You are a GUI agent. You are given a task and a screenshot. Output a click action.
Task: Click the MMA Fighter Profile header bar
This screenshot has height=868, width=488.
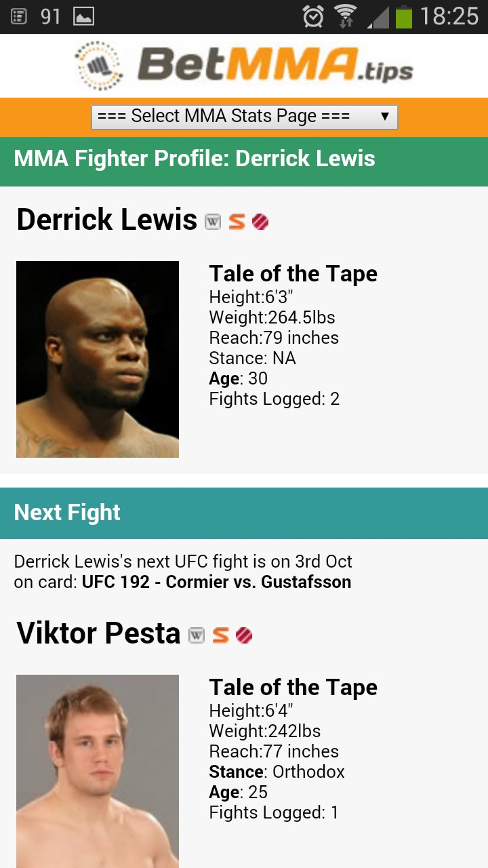[195, 158]
